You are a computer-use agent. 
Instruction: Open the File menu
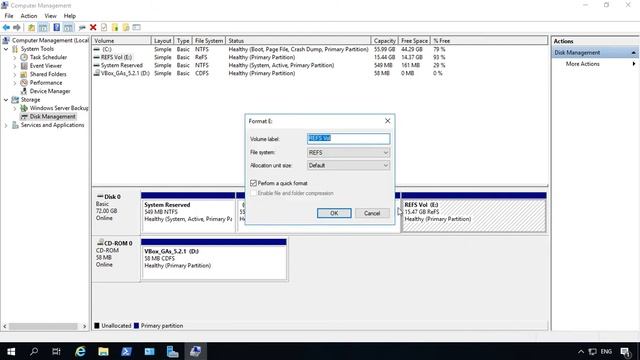coord(9,16)
